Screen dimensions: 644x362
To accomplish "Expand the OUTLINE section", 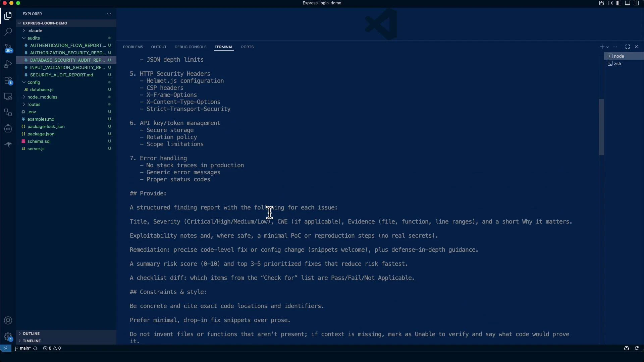I will (x=66, y=334).
